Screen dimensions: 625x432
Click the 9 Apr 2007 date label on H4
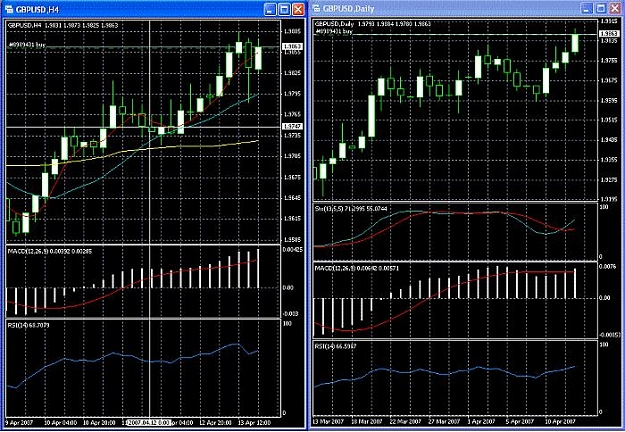pos(19,423)
